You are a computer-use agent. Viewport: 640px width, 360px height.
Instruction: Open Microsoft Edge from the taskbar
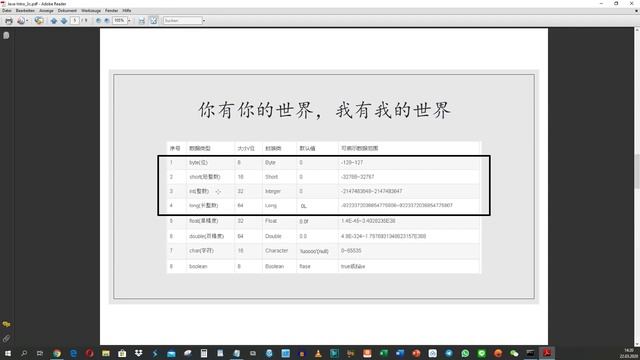point(73,353)
